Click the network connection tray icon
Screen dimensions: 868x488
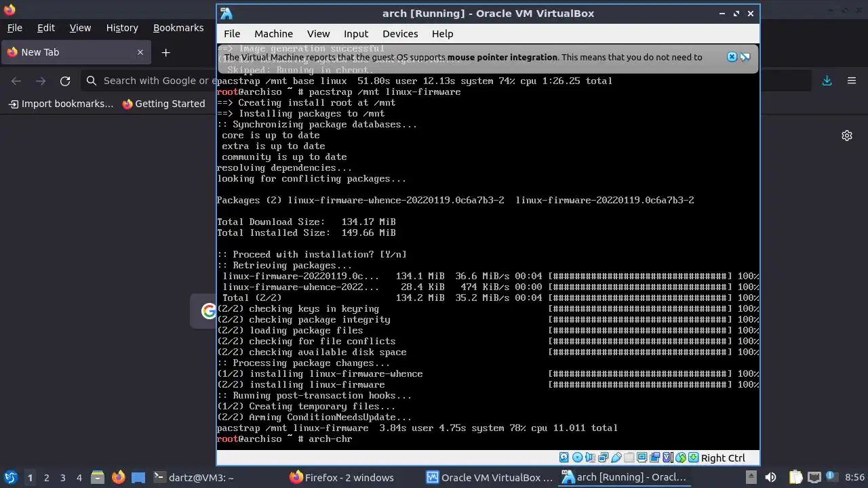pyautogui.click(x=814, y=477)
